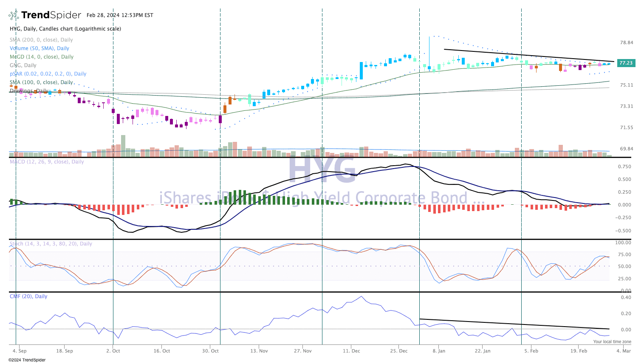Select the Volume (50, SMA) indicator label
This screenshot has width=644, height=364.
click(x=40, y=48)
